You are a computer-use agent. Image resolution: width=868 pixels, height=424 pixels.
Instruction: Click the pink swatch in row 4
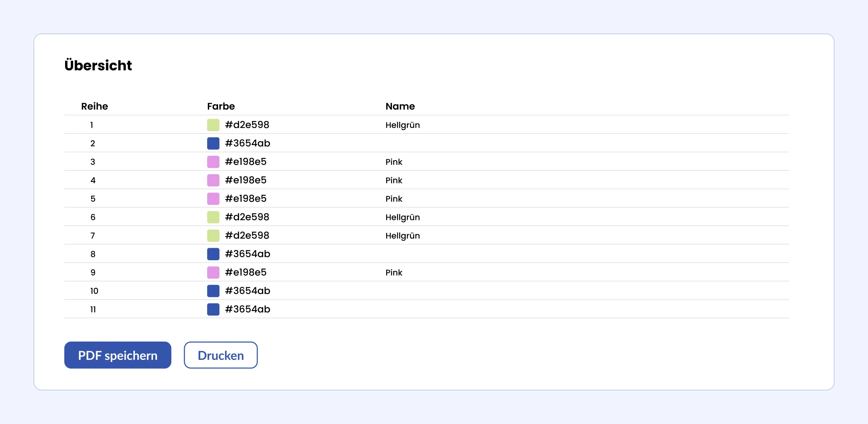[x=213, y=180]
